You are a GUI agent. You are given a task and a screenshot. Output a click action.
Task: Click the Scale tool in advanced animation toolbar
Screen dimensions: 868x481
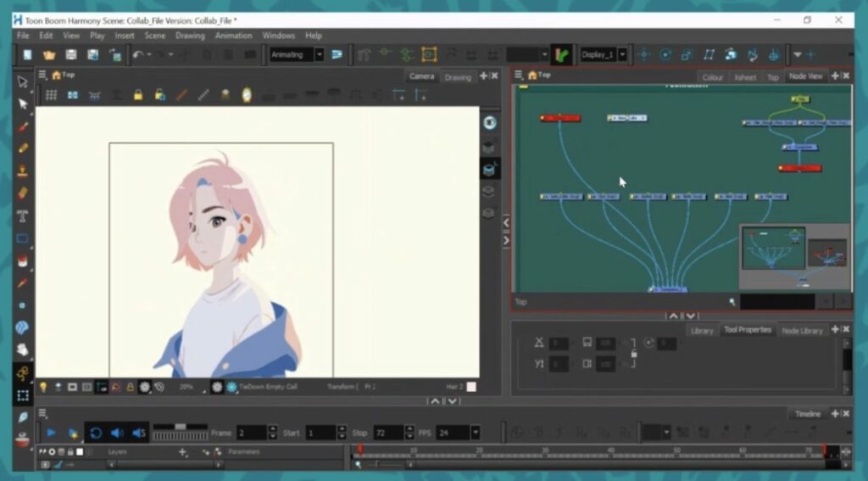[x=687, y=55]
